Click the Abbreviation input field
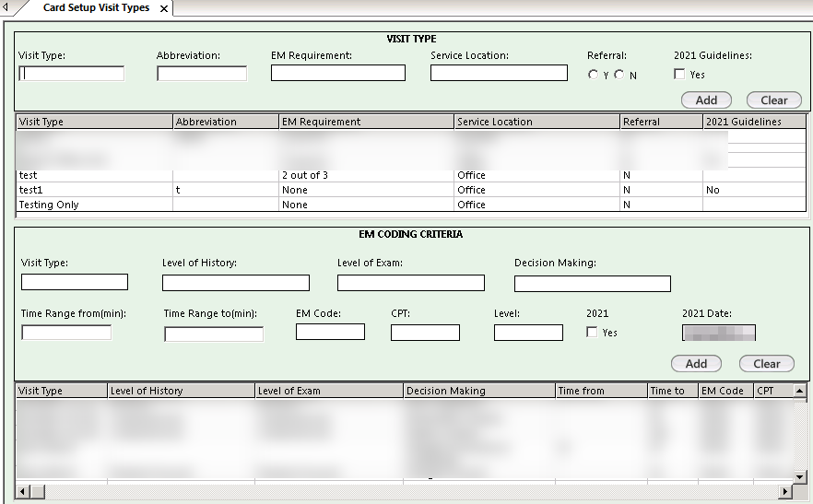813x504 pixels. point(202,74)
